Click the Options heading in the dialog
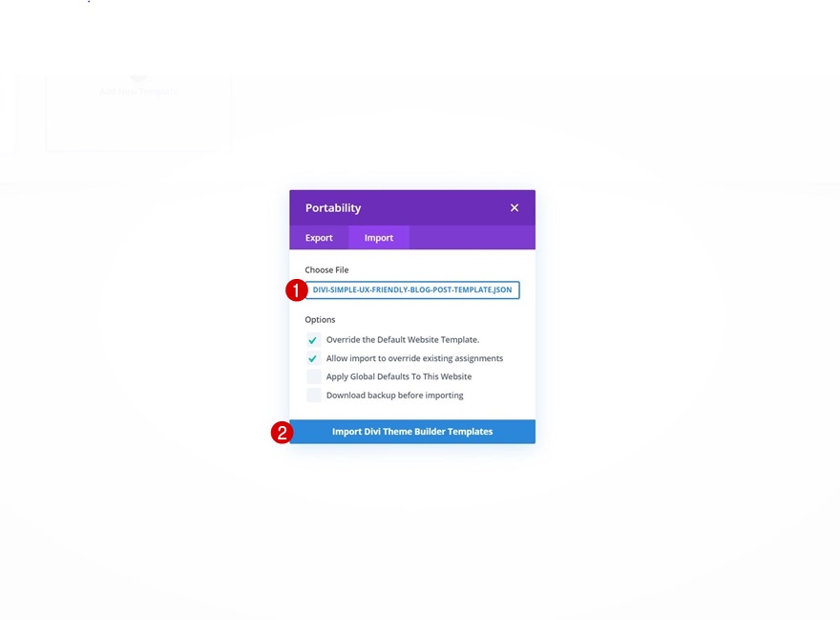Screen dimensions: 840x620 (320, 320)
